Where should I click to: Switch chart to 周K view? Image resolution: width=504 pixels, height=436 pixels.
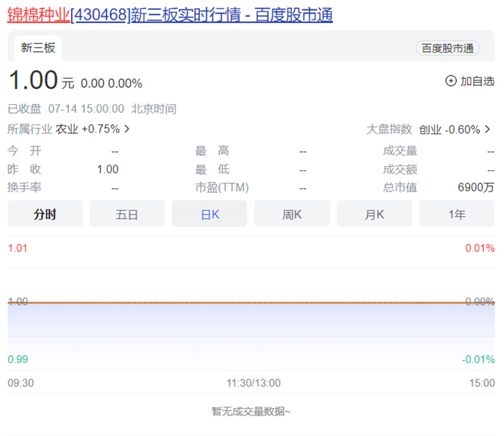292,214
